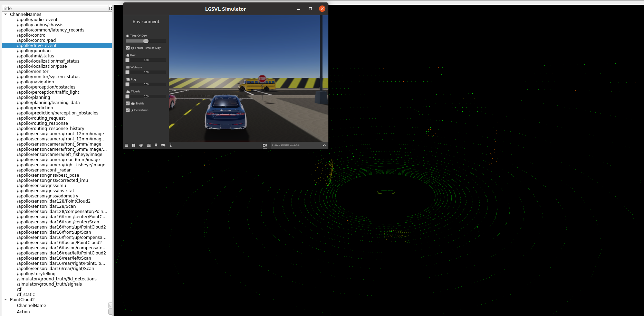Screen dimensions: 644x316
Task: Expand the PointCloud2 node
Action: pos(5,299)
